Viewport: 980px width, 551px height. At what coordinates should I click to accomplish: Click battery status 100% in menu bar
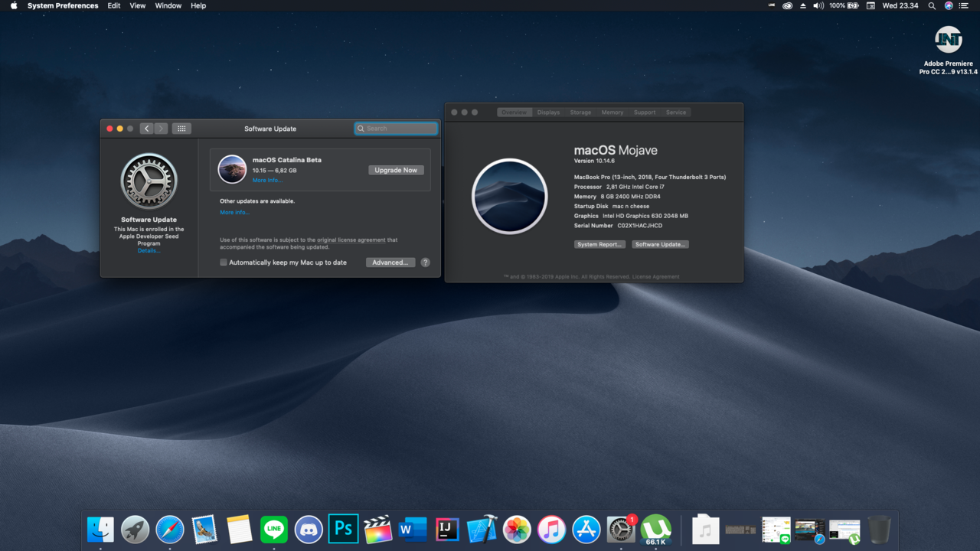click(844, 5)
